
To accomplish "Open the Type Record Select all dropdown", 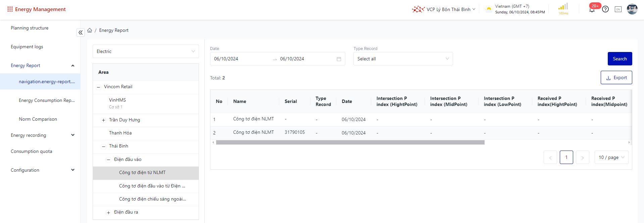I will pos(403,59).
